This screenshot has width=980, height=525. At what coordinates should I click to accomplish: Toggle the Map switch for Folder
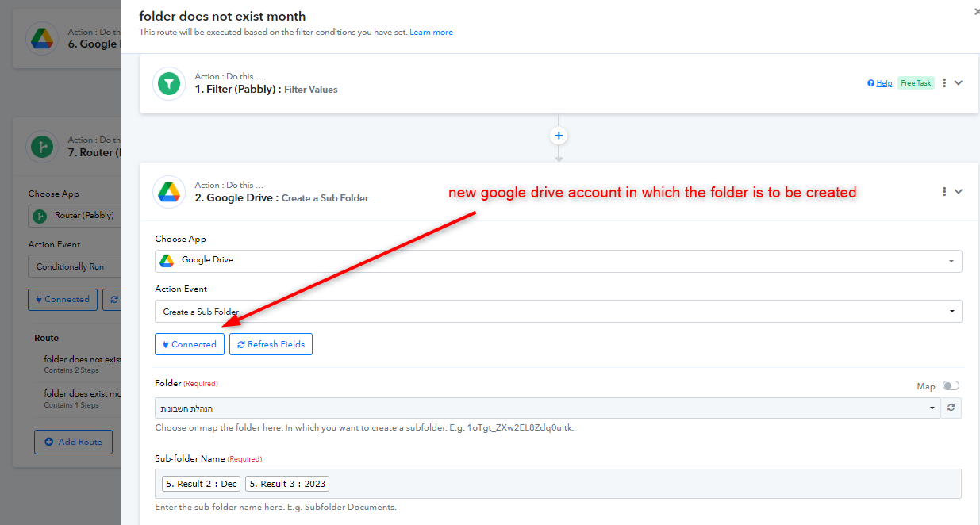[951, 386]
